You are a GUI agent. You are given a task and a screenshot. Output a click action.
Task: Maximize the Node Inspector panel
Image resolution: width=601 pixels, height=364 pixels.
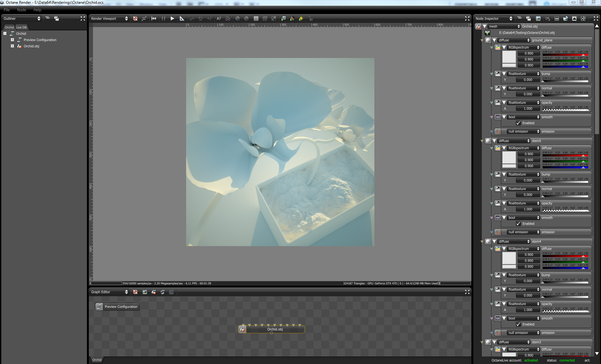point(596,18)
